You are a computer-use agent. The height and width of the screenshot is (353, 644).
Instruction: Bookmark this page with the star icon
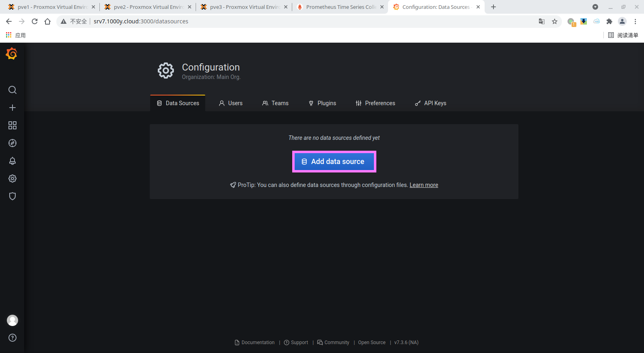tap(555, 21)
